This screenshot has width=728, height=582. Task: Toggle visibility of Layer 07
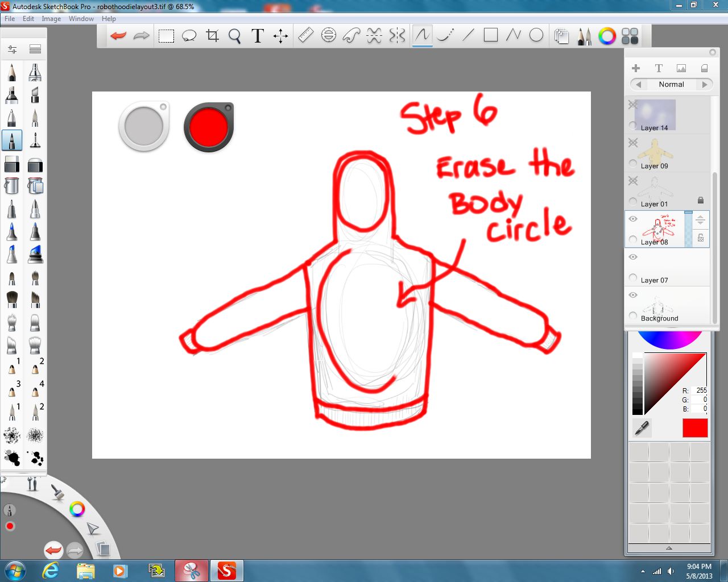[632, 257]
